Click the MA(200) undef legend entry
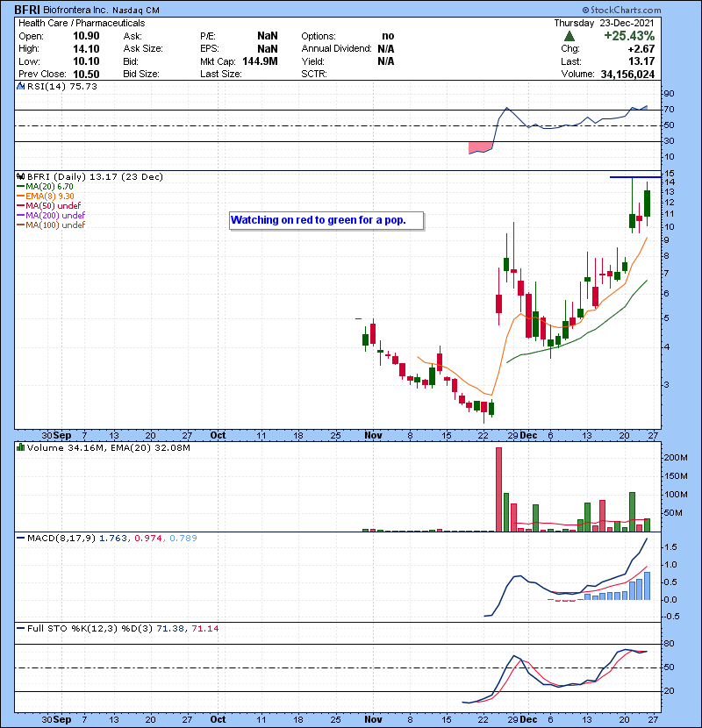Viewport: 702px width, 728px height. (x=51, y=216)
